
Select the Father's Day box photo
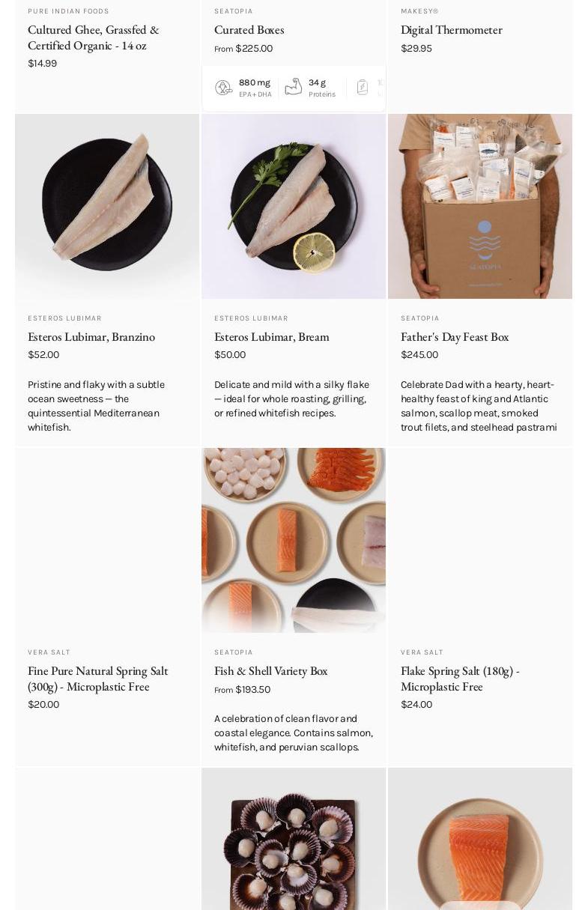480,206
